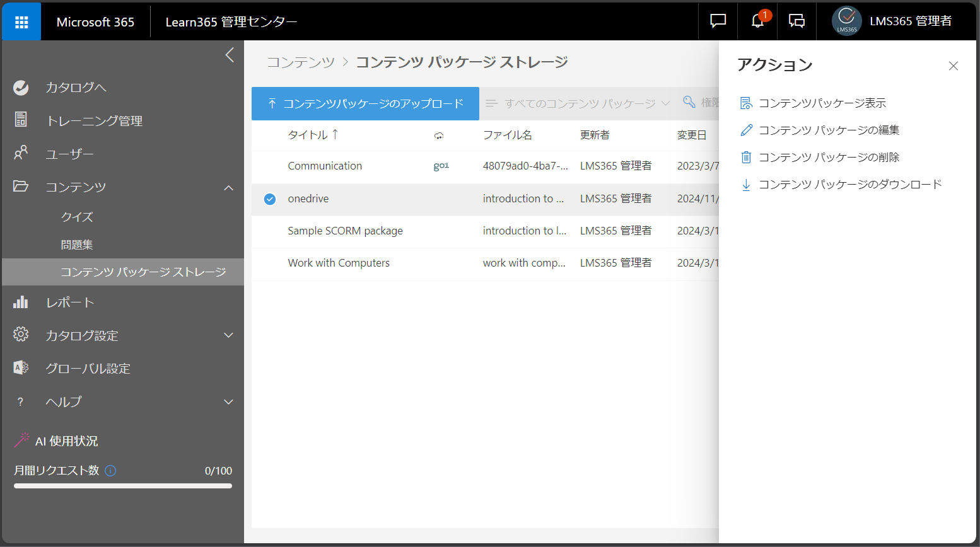
Task: Click コンテンツパッケージのアップロード button
Action: (x=365, y=103)
